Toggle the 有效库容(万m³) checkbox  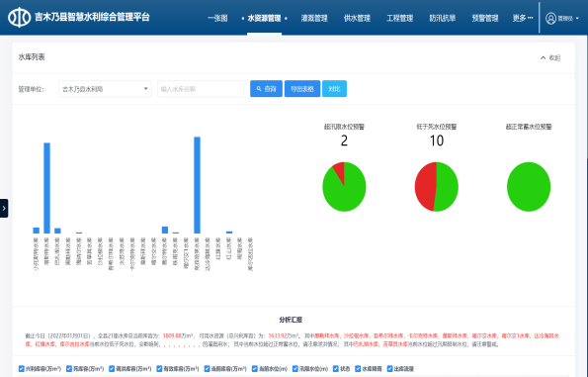click(x=159, y=369)
